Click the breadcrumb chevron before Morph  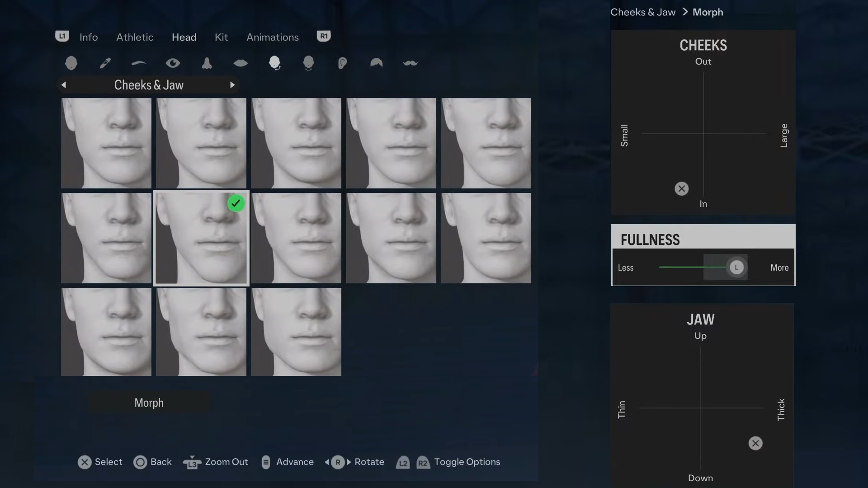pyautogui.click(x=685, y=12)
